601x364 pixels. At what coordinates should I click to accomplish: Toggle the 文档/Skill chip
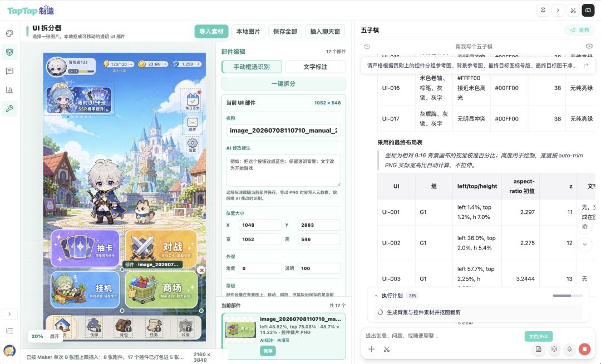[539, 336]
